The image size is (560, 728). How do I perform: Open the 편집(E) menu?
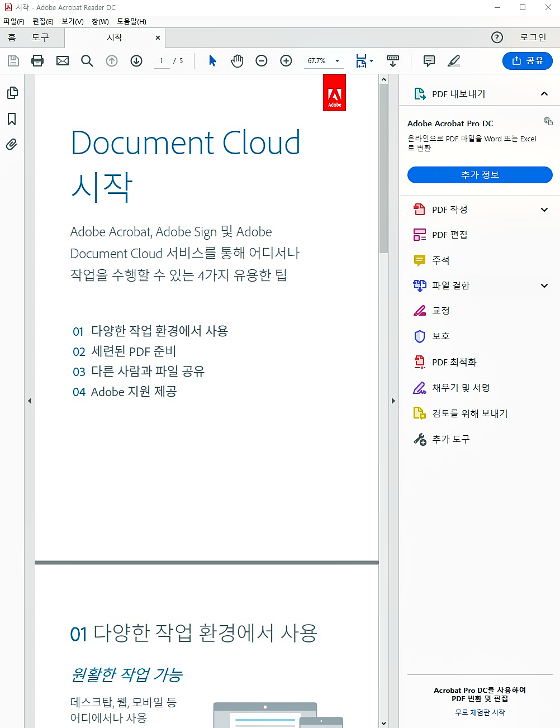(x=43, y=21)
